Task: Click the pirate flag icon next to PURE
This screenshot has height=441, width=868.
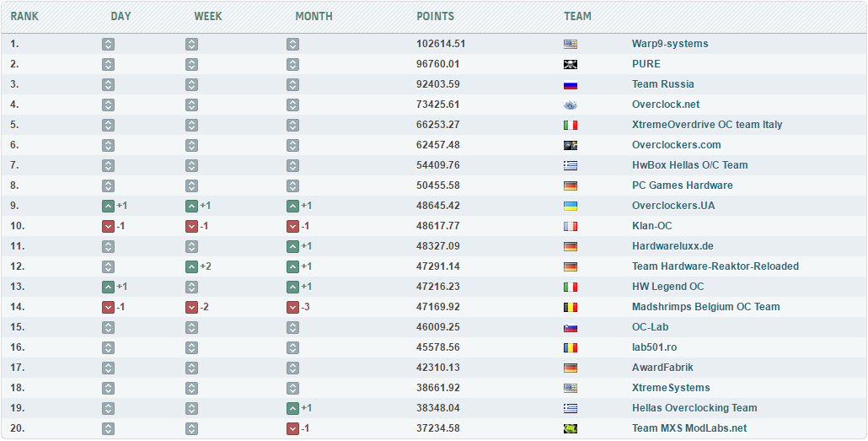Action: coord(571,64)
